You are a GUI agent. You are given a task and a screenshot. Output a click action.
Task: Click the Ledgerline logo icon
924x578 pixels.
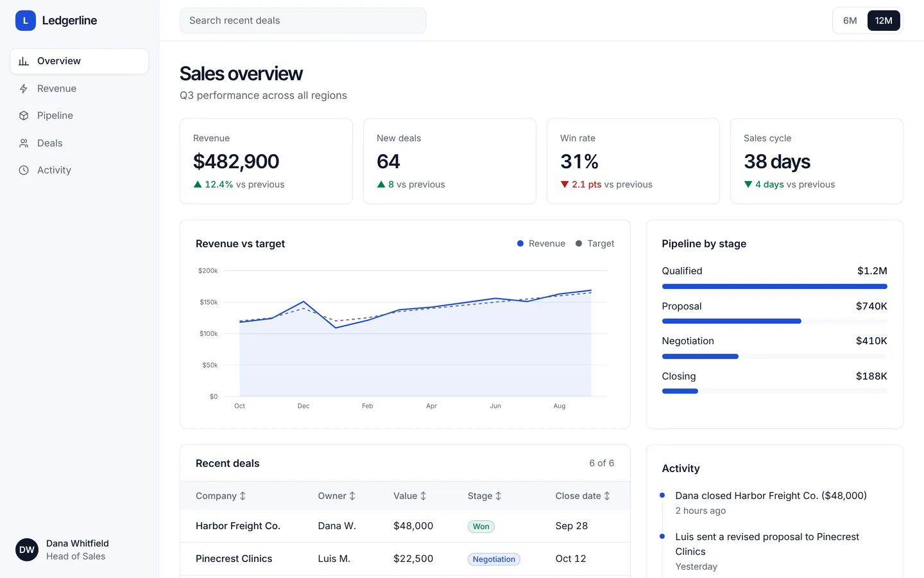26,21
